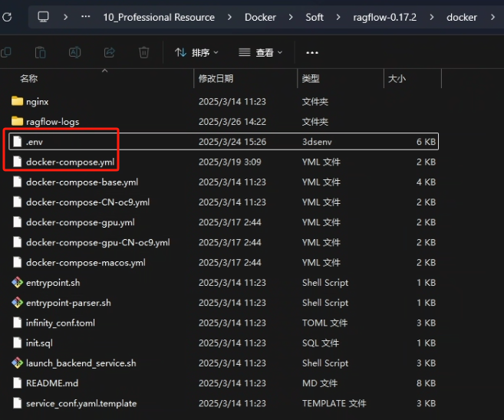The image size is (504, 420).
Task: Expand chevron after ragflow-0.17.2 breadcrumb
Action: [x=432, y=17]
